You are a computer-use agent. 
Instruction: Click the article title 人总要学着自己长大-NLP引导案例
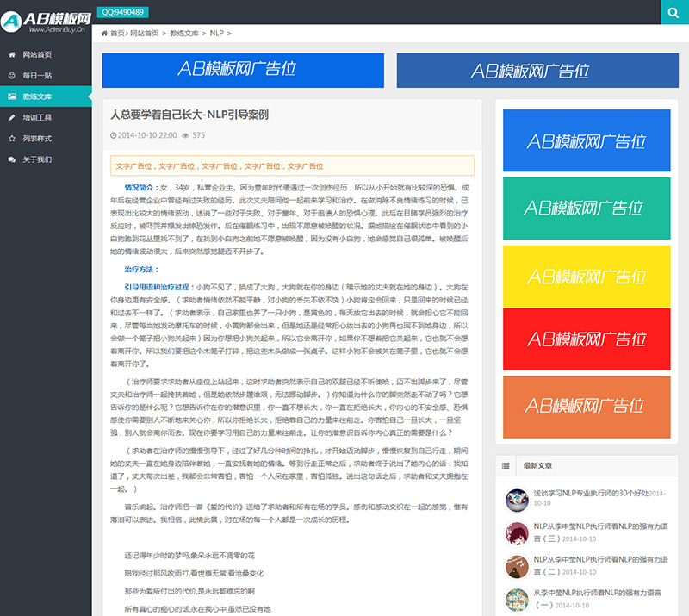click(x=189, y=115)
